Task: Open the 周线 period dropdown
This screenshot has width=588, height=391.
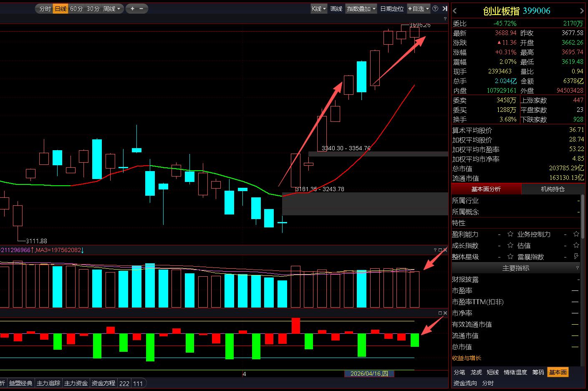Action: [x=111, y=9]
